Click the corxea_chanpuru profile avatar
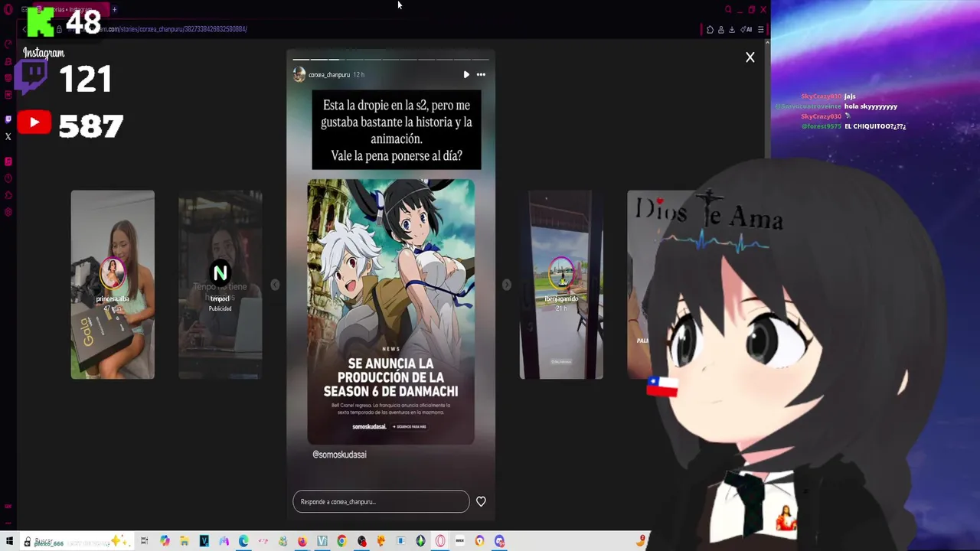 coord(299,74)
